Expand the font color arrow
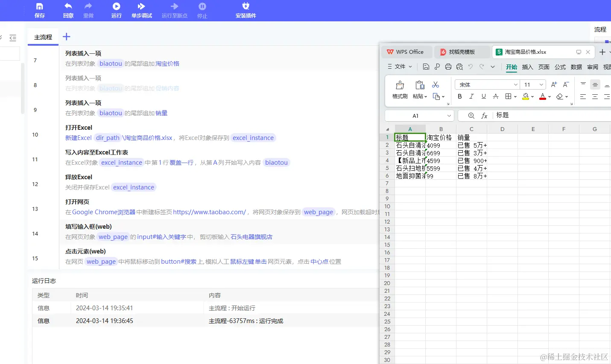Image resolution: width=611 pixels, height=364 pixels. tap(550, 97)
